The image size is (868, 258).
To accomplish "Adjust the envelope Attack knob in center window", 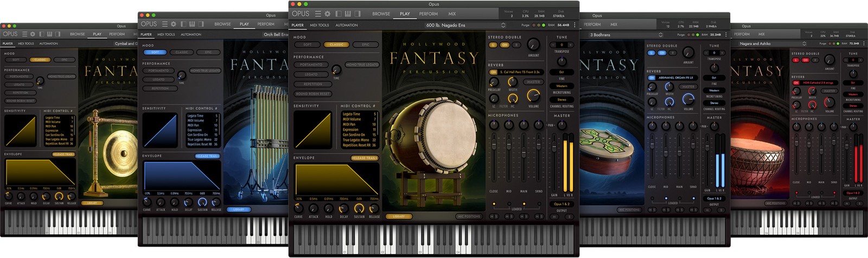I will [314, 209].
